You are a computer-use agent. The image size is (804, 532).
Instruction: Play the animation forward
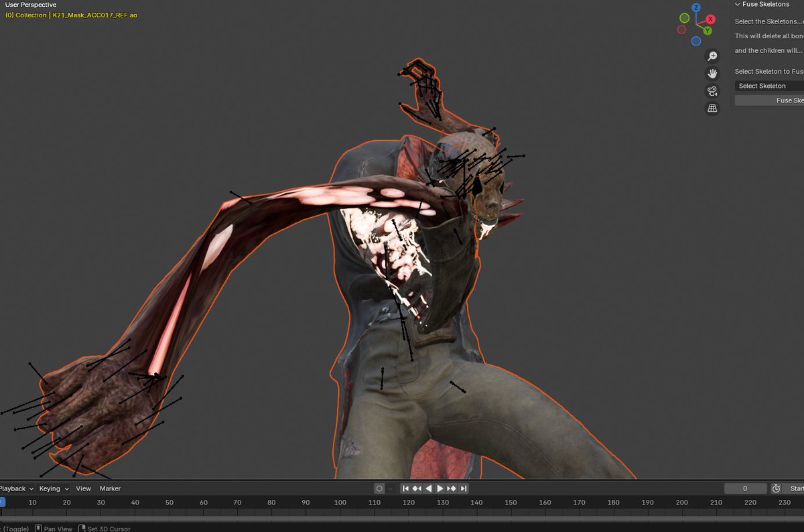pos(440,489)
